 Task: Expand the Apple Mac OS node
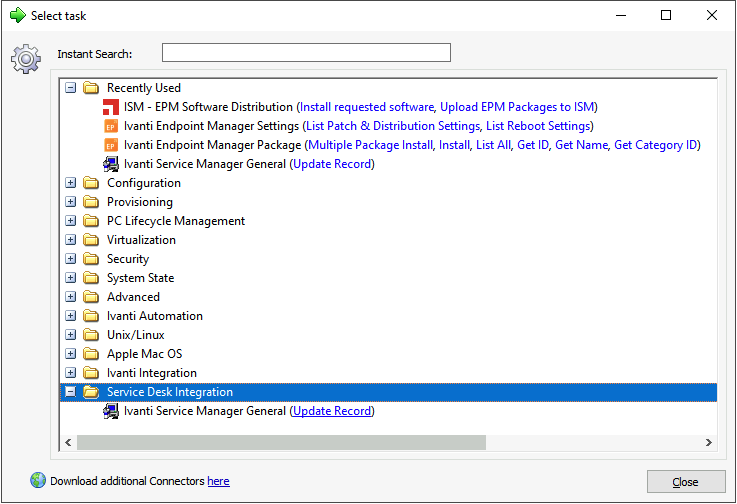(x=71, y=354)
